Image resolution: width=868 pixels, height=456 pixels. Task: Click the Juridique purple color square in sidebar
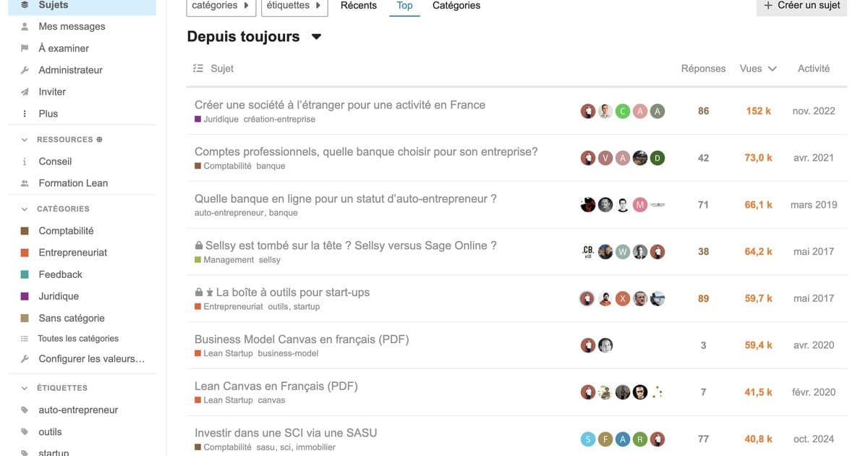(25, 296)
